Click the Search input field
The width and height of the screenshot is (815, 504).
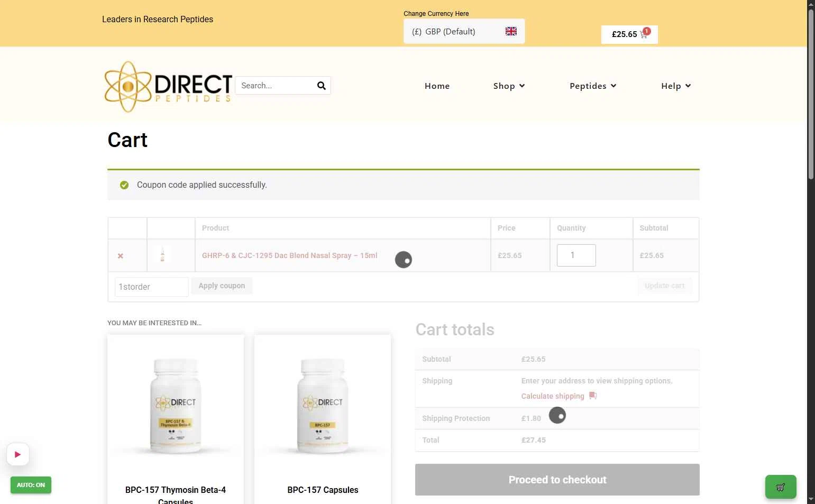pos(275,86)
